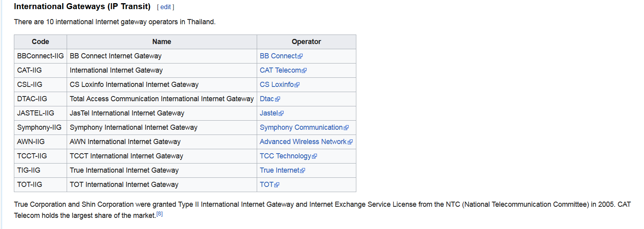Open the CAT Telecom operator link
644x229 pixels.
(x=283, y=70)
